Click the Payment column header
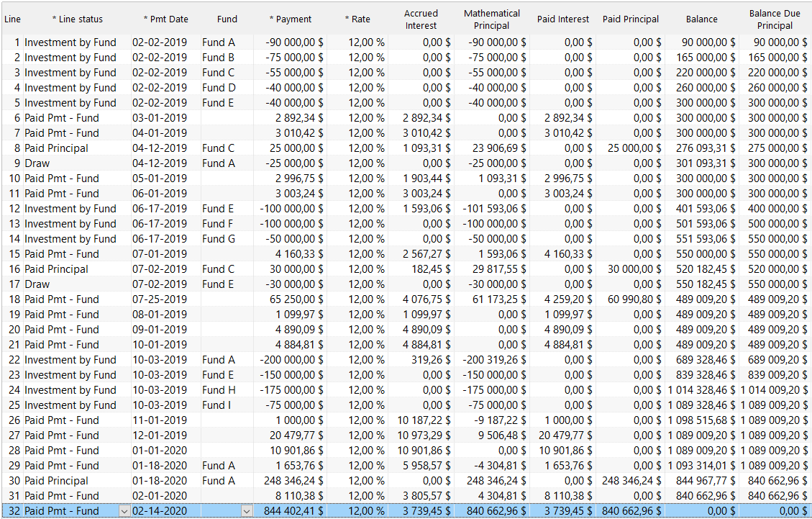The height and width of the screenshot is (519, 812). 291,19
